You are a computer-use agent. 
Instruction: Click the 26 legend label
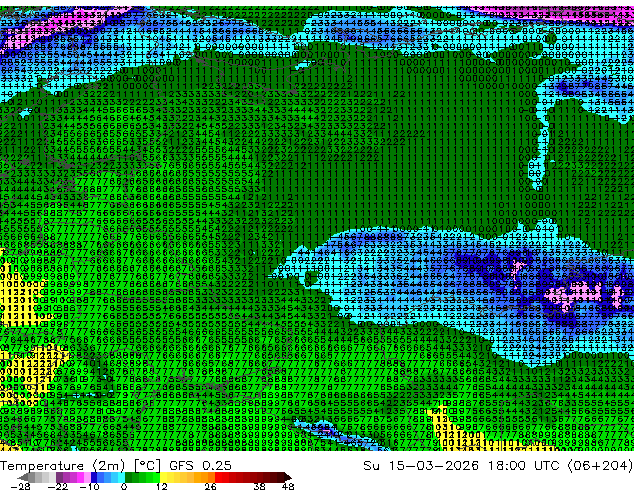(x=210, y=486)
